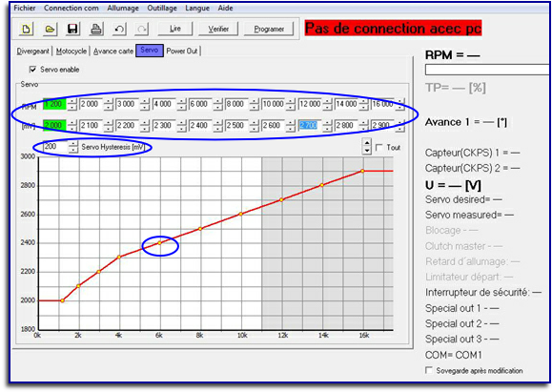
Task: Click the red Pas de connection banner
Action: coord(393,29)
